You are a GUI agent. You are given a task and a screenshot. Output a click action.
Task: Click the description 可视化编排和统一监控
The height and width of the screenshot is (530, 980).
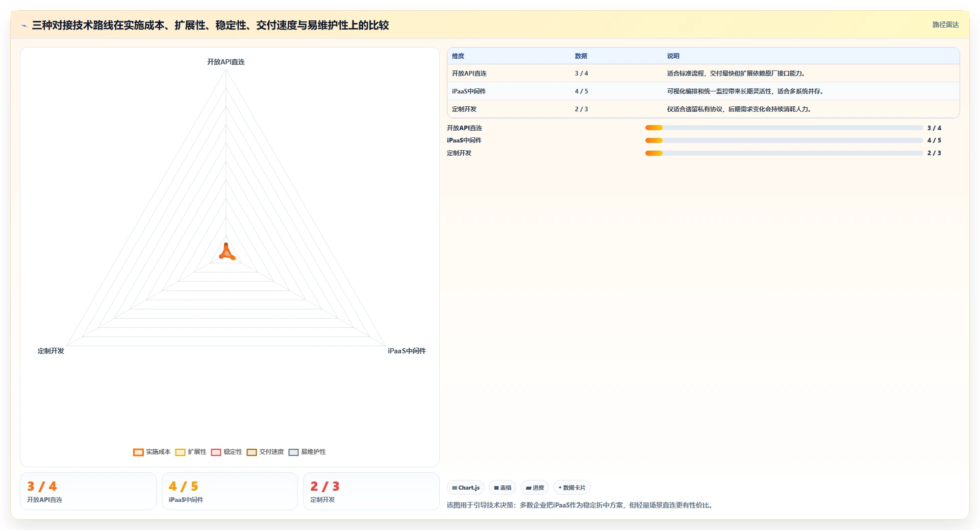coord(746,91)
